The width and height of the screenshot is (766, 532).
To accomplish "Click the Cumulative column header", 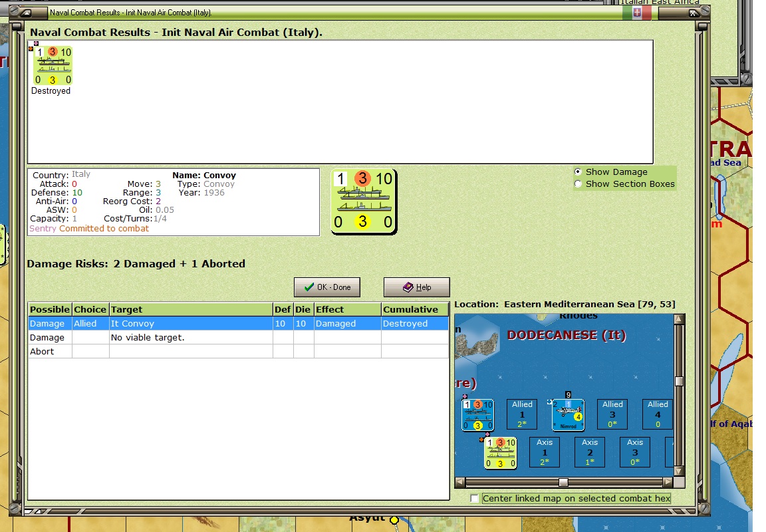I will click(x=415, y=309).
